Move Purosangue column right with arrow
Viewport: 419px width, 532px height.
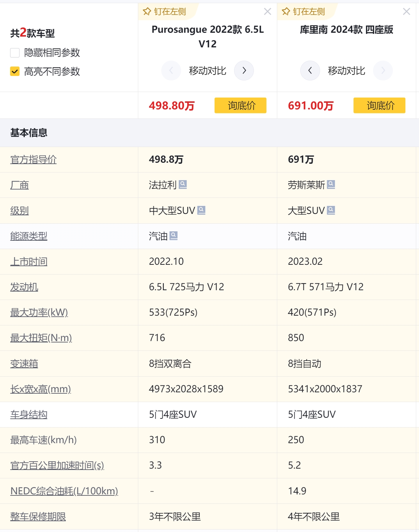(244, 70)
